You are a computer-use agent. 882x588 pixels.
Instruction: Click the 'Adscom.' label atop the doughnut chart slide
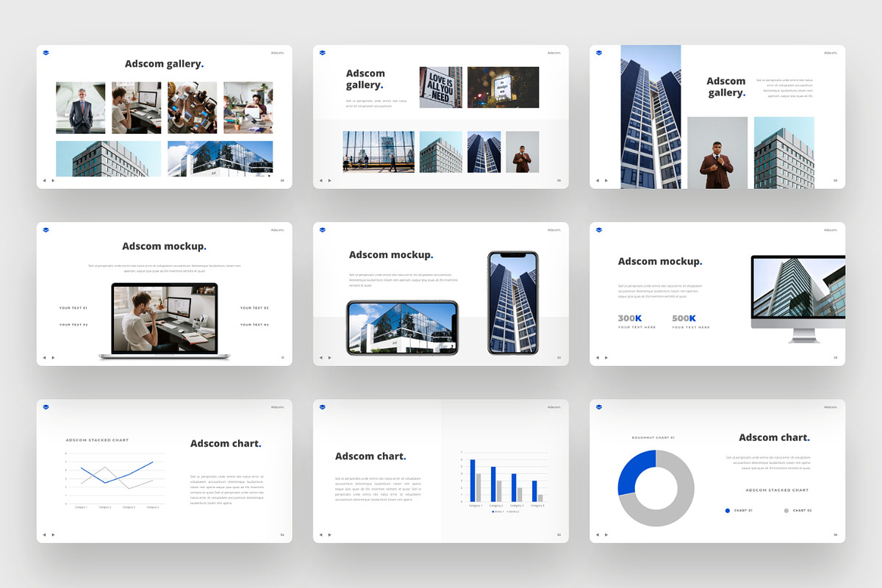(831, 407)
